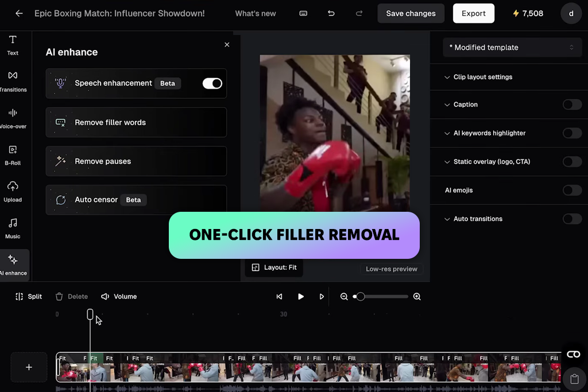Click the clipboard icon at bottom right
The width and height of the screenshot is (588, 392).
click(x=574, y=379)
